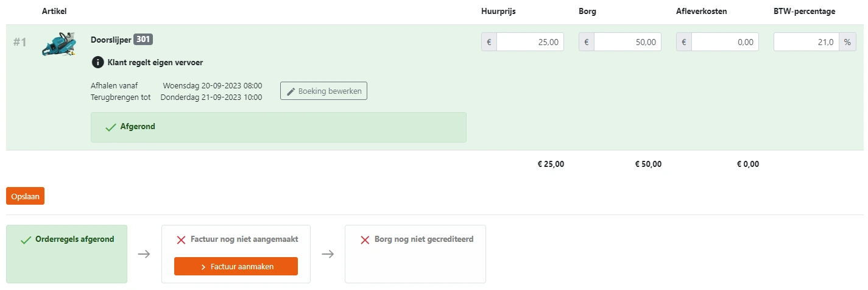
Task: Click the red X beside Factuur nog niet aangemaakt
Action: click(181, 240)
